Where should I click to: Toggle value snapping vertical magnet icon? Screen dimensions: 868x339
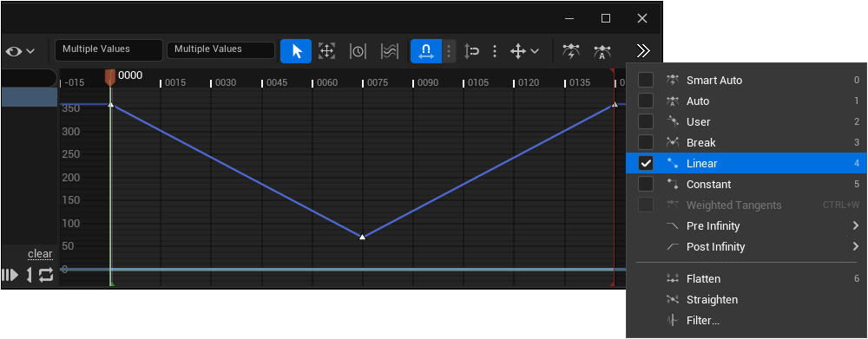[x=471, y=51]
